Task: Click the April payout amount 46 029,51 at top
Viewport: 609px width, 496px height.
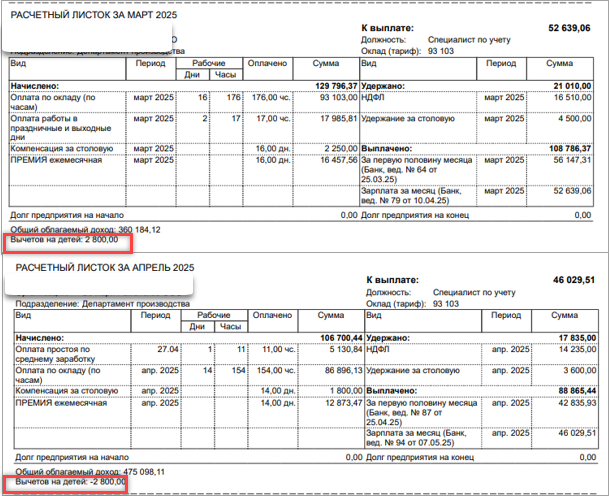Action: coord(574,280)
